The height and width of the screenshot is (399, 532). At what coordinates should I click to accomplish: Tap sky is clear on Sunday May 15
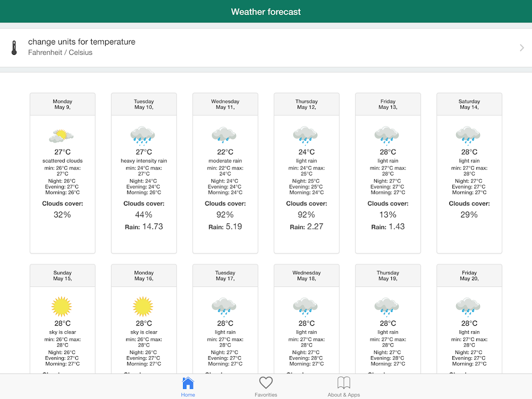point(62,332)
